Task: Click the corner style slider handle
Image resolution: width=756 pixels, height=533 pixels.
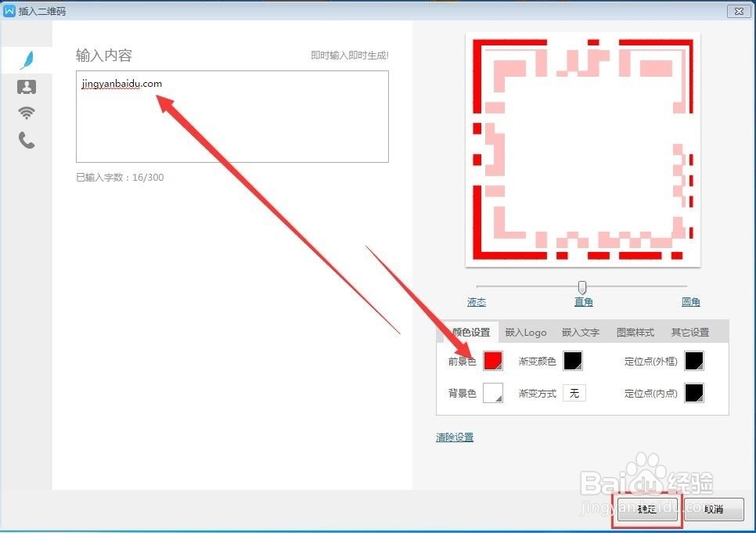Action: (x=582, y=287)
